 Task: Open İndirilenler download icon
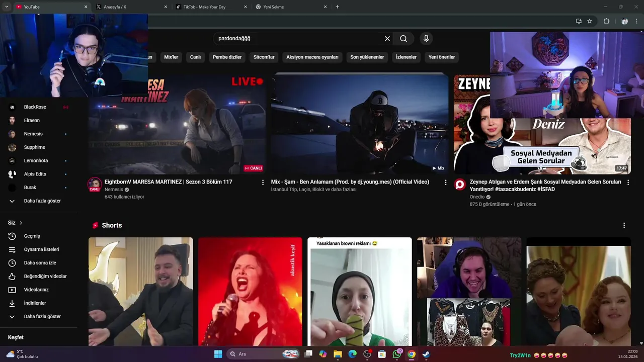tap(12, 303)
